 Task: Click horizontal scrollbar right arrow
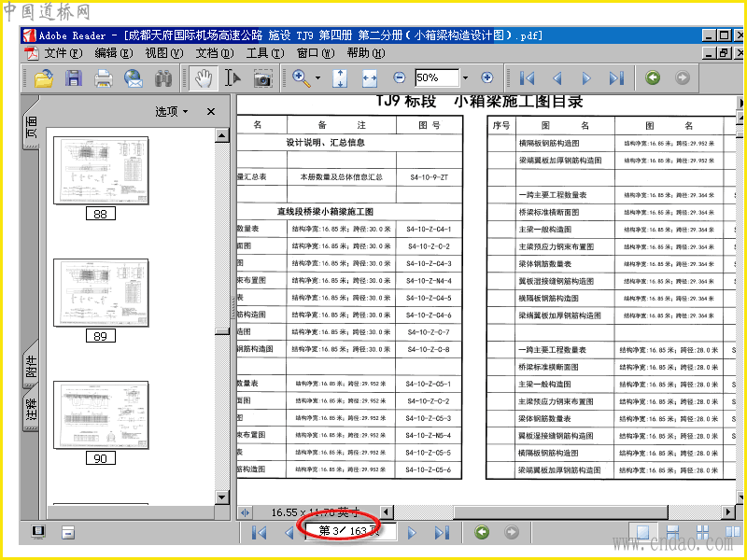pyautogui.click(x=728, y=512)
